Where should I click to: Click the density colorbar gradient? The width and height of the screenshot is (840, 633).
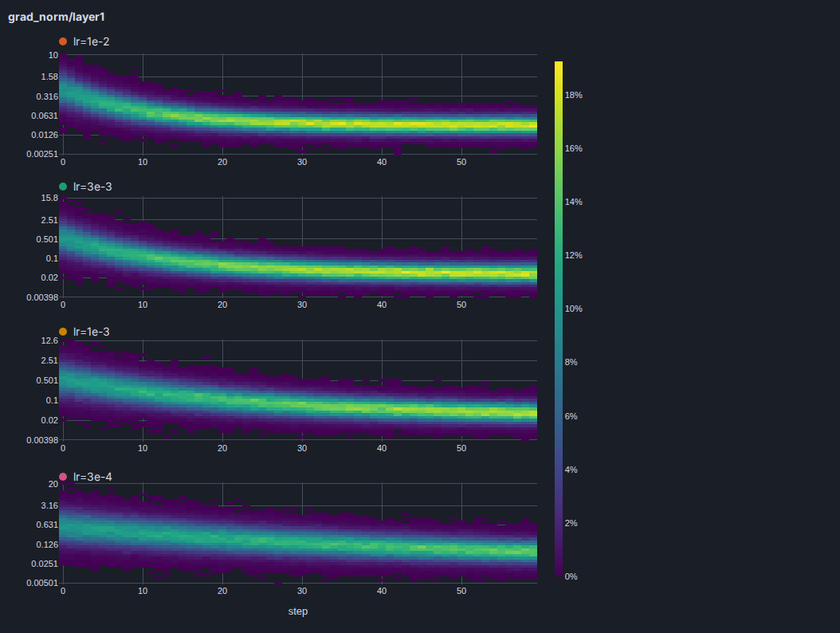tap(559, 319)
